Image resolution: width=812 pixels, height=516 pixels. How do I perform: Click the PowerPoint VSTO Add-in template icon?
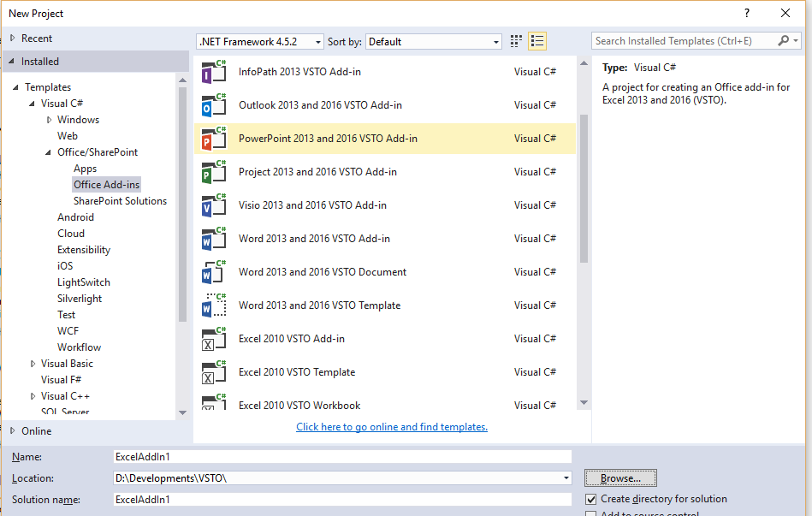coord(213,139)
